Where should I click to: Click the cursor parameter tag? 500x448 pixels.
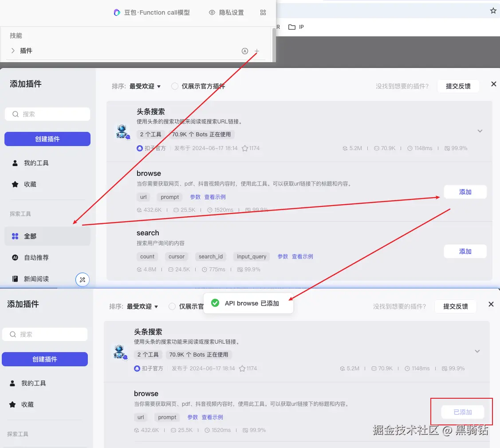[x=176, y=256]
